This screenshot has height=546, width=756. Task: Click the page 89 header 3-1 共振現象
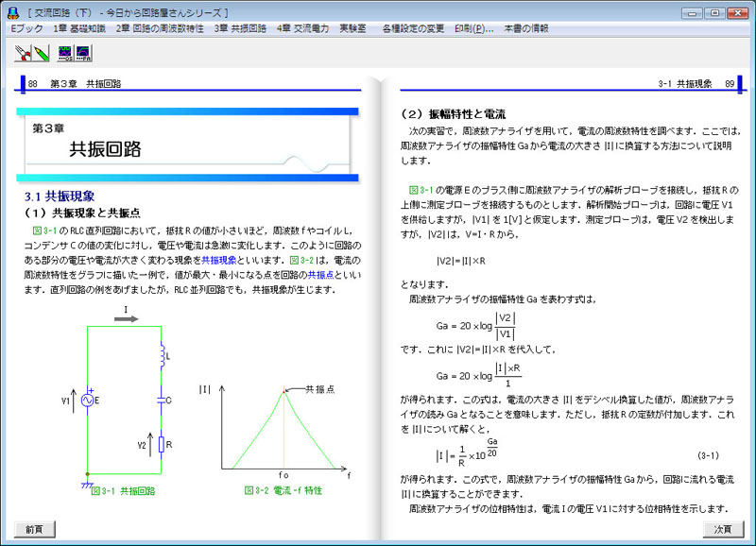pos(684,84)
